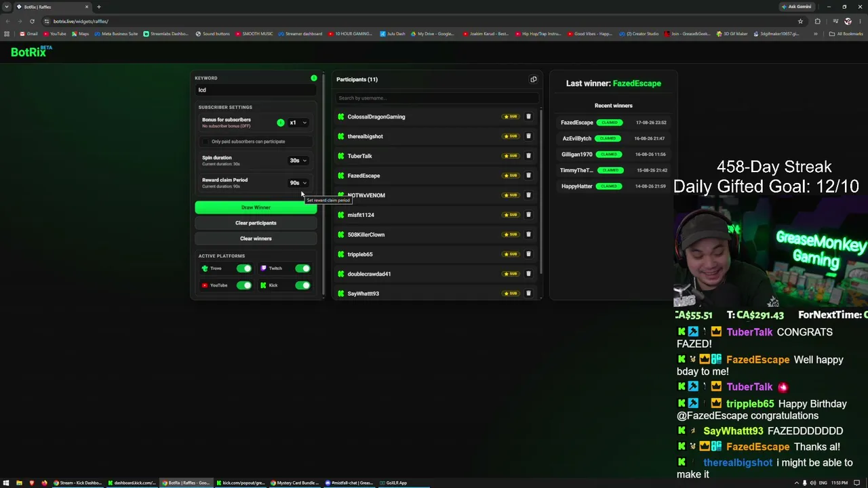
Task: Click the browser address bar URL
Action: (81, 21)
